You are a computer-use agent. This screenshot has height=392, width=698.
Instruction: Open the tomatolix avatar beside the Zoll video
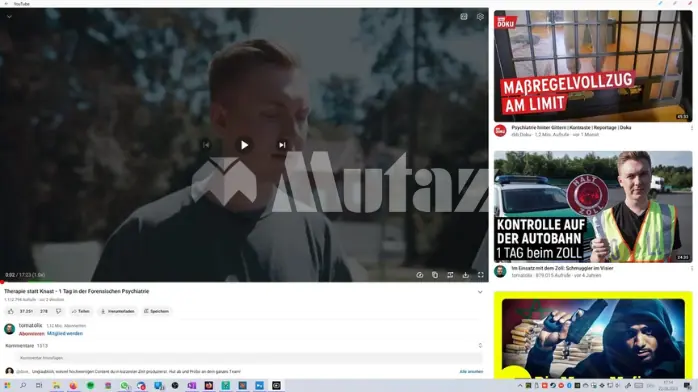pos(500,271)
